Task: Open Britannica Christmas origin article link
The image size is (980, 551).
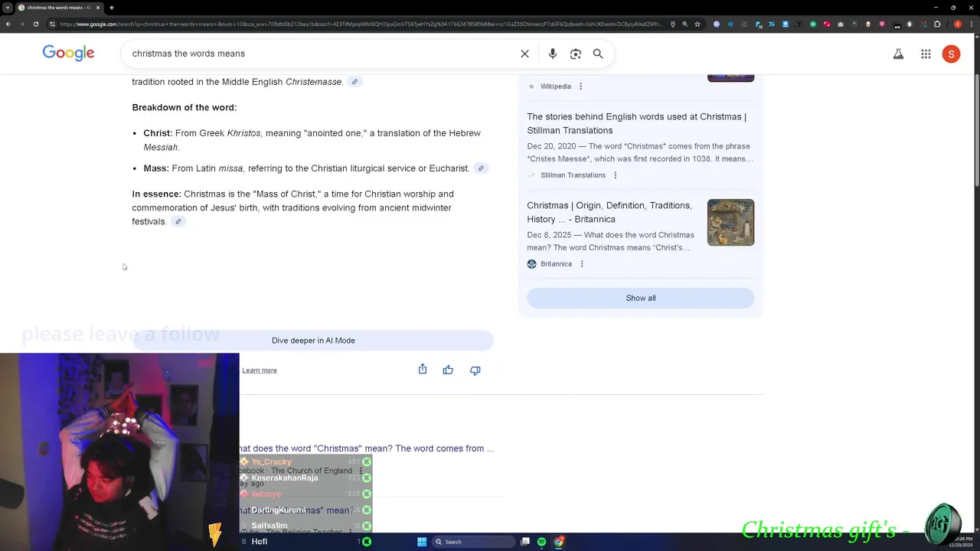Action: pos(609,212)
